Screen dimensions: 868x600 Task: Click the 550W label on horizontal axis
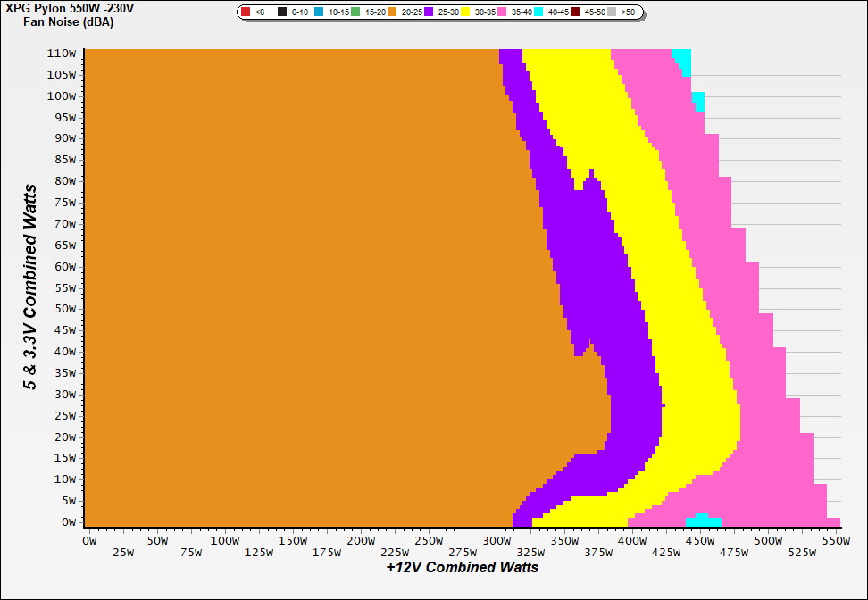pos(835,541)
